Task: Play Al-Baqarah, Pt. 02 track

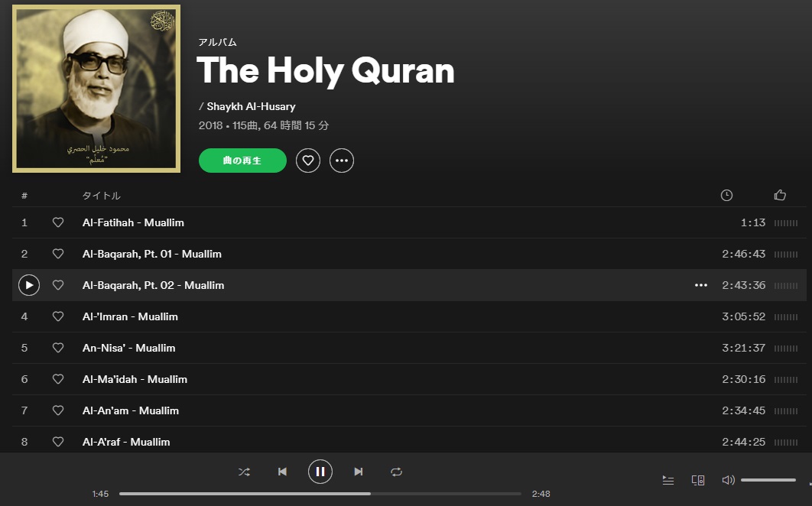Action: 29,285
